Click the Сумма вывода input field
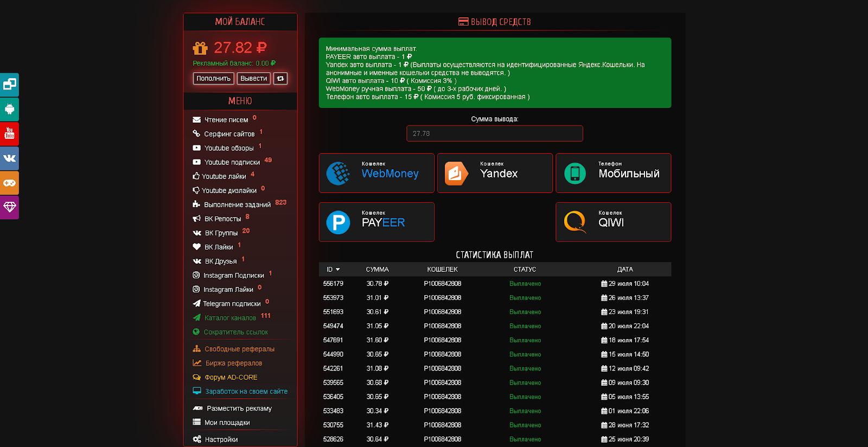Screen dimensions: 868x447 tap(495, 133)
